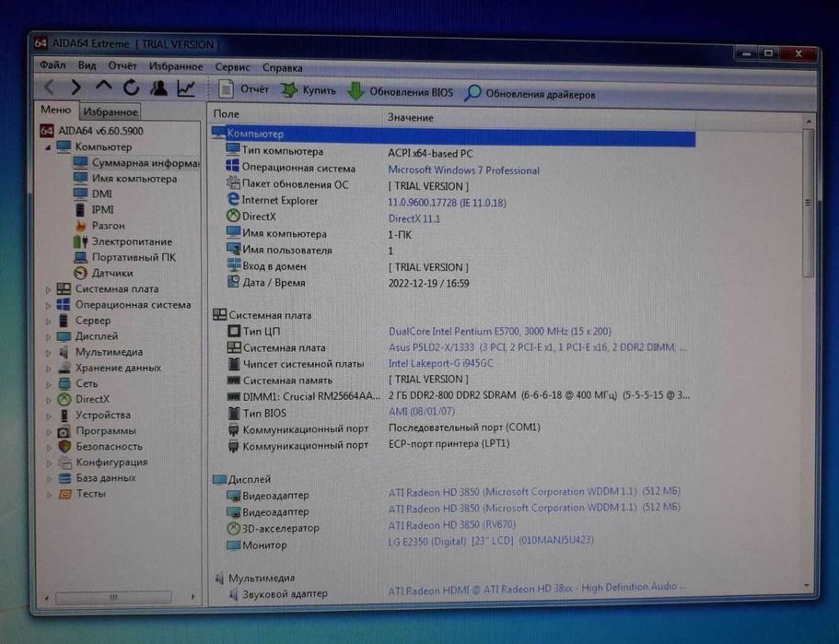Select Датчики tree item
This screenshot has height=644, width=839.
(103, 273)
